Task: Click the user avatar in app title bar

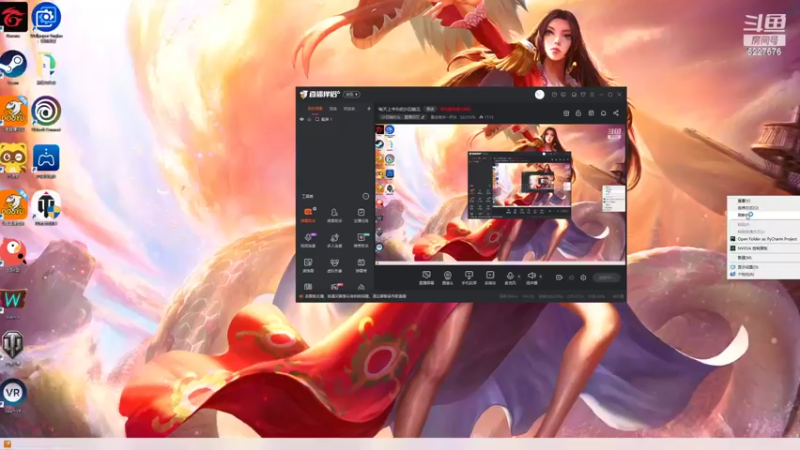Action: pyautogui.click(x=539, y=94)
